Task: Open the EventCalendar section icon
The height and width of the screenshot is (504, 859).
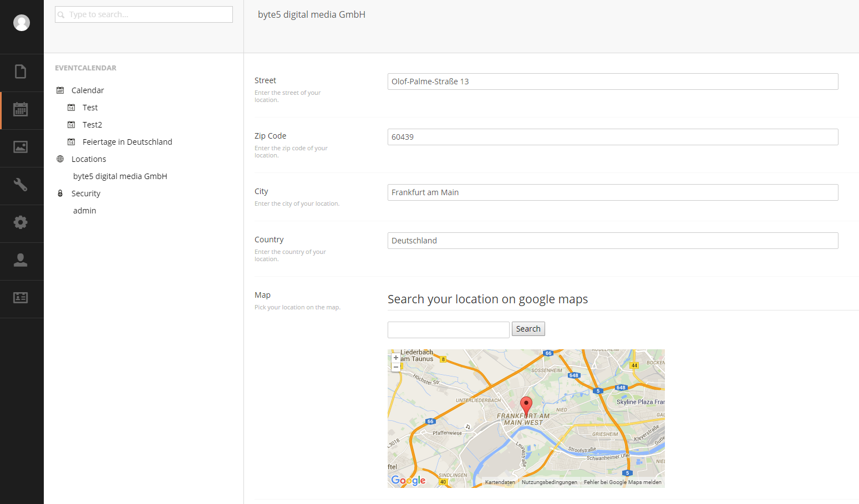Action: [x=21, y=109]
